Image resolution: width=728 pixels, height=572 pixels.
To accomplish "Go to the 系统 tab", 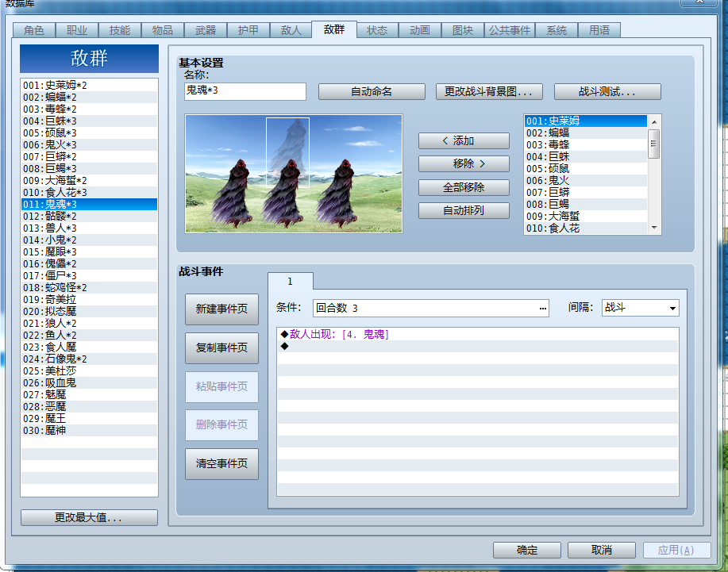I will point(557,30).
